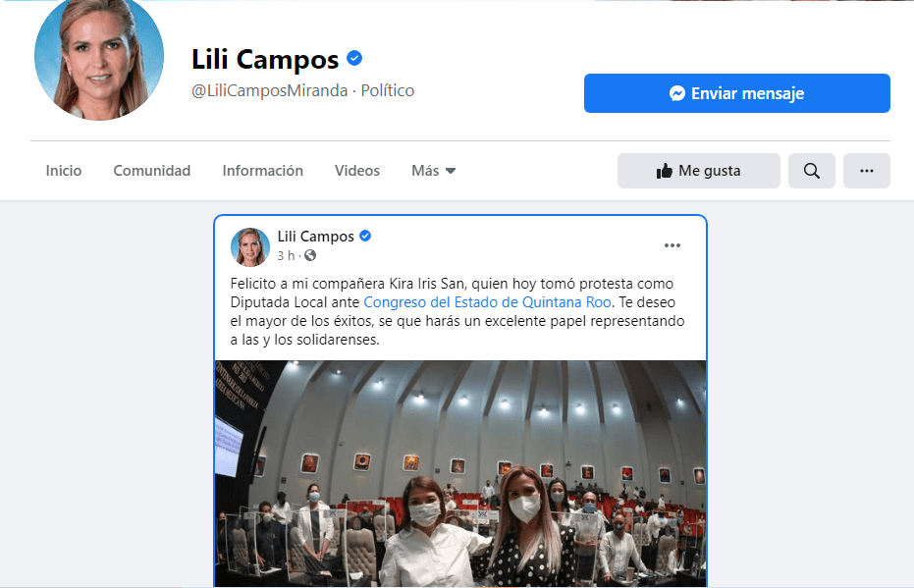Expand the Más dropdown menu
Image resolution: width=914 pixels, height=588 pixels.
pos(433,171)
